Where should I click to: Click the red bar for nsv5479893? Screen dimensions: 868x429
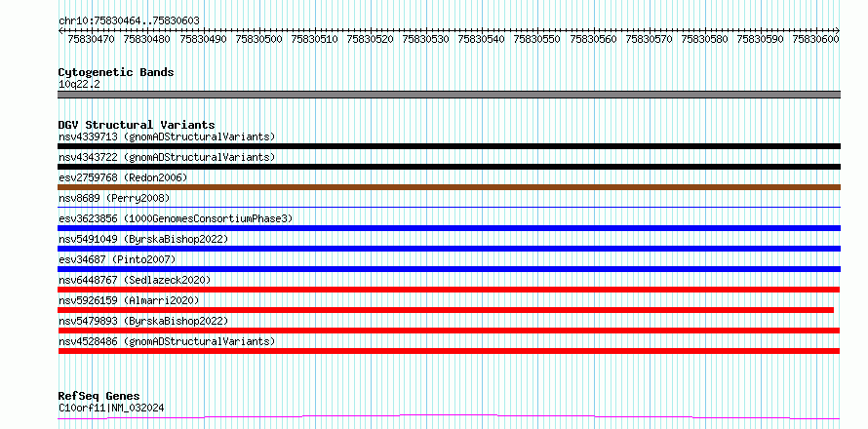click(x=449, y=331)
